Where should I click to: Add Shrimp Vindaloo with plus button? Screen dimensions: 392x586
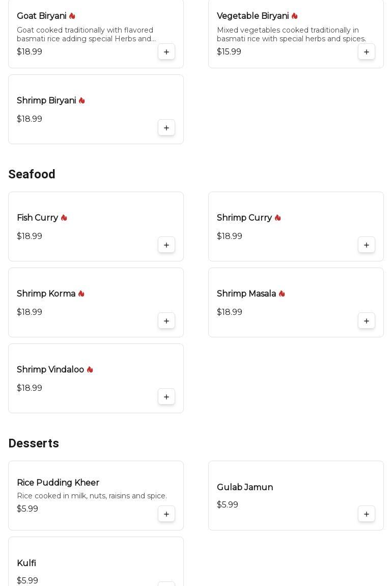pyautogui.click(x=166, y=397)
